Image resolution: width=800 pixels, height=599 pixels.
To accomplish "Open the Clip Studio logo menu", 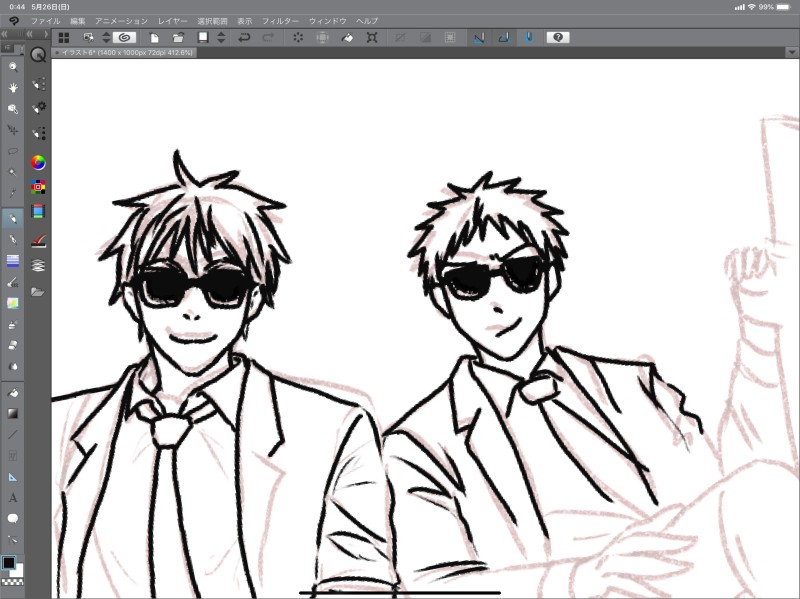I will (14, 21).
